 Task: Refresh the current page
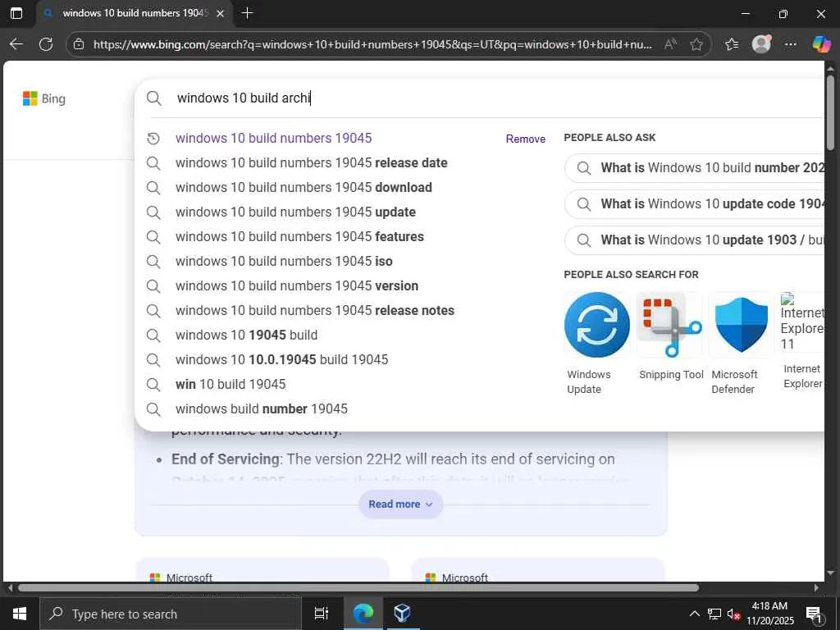(x=46, y=44)
